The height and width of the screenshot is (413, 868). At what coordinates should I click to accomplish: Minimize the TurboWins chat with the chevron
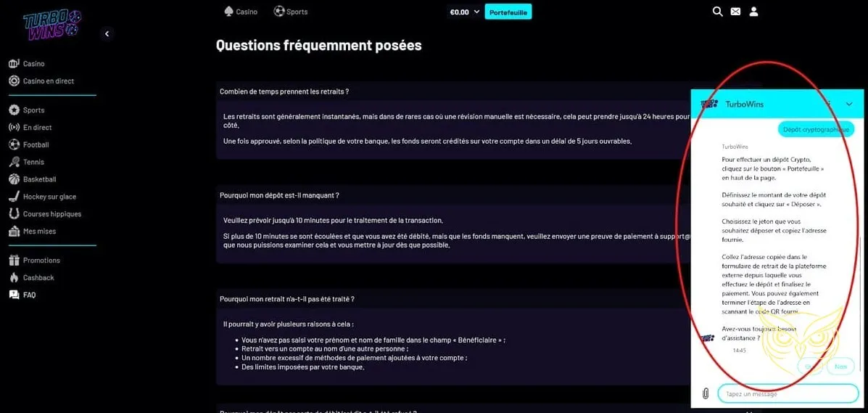click(849, 105)
